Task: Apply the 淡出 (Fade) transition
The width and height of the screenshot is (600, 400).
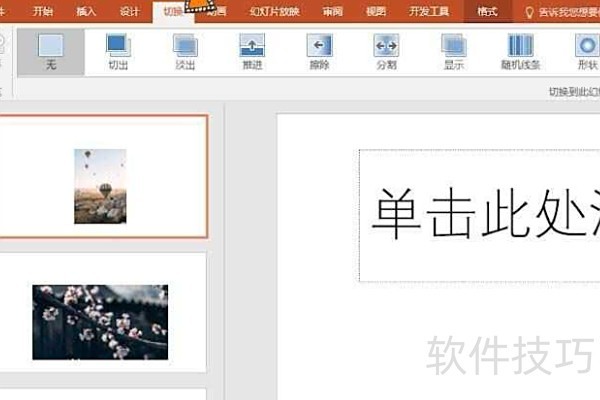Action: tap(185, 52)
